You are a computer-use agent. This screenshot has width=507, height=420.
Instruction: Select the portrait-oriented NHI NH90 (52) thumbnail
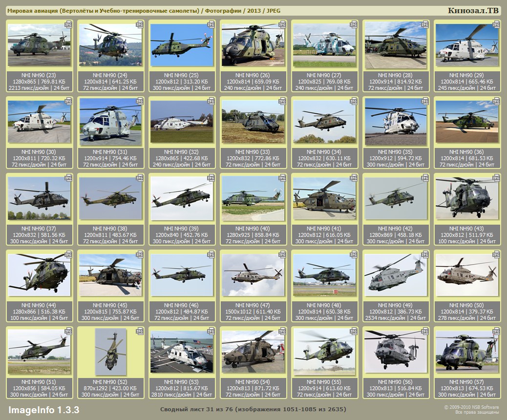[110, 352]
